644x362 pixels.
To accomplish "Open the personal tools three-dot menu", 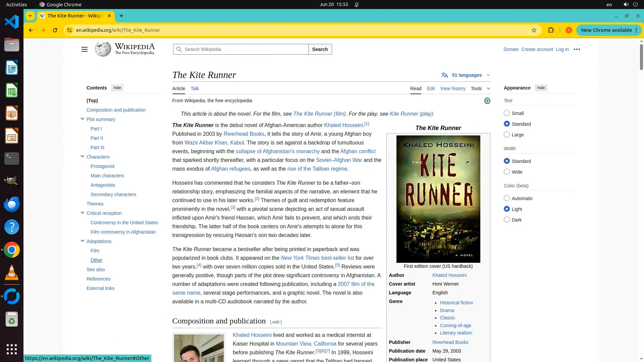I will pos(577,49).
